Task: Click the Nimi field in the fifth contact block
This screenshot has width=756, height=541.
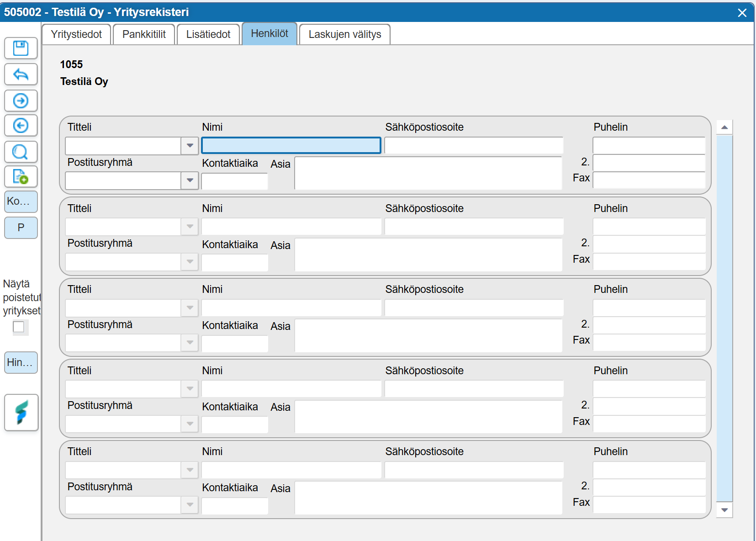Action: (291, 470)
